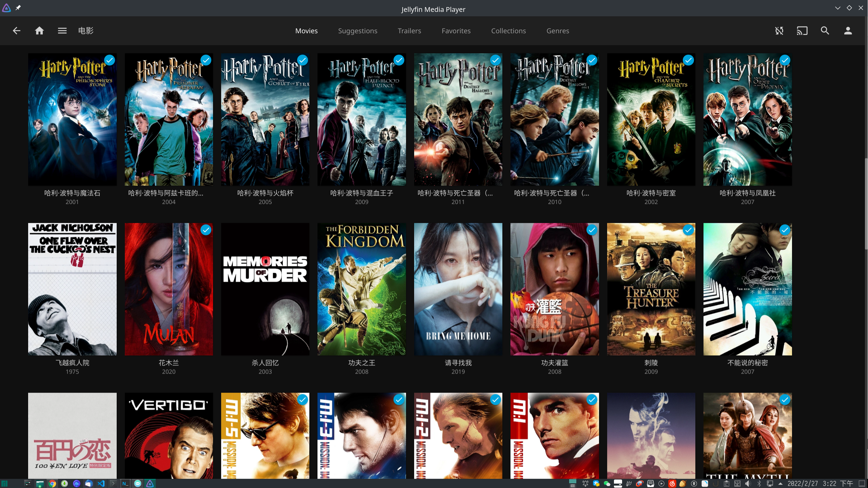The width and height of the screenshot is (868, 488).
Task: Switch to the Suggestions tab
Action: [358, 31]
